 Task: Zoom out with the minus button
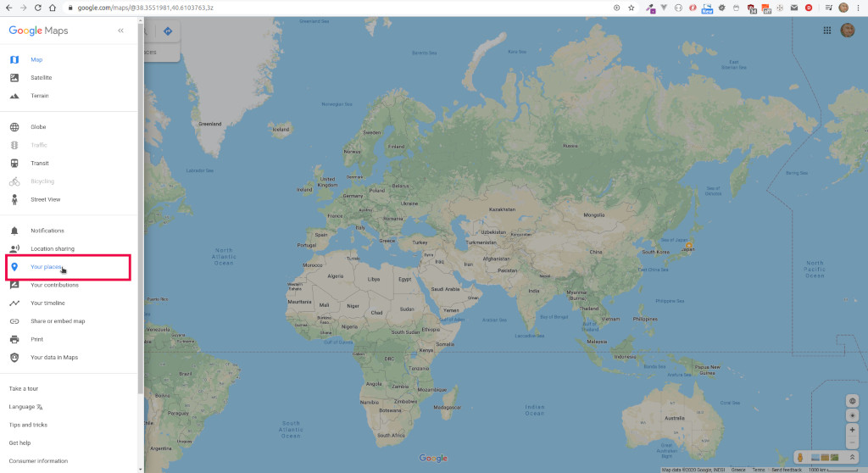click(853, 442)
